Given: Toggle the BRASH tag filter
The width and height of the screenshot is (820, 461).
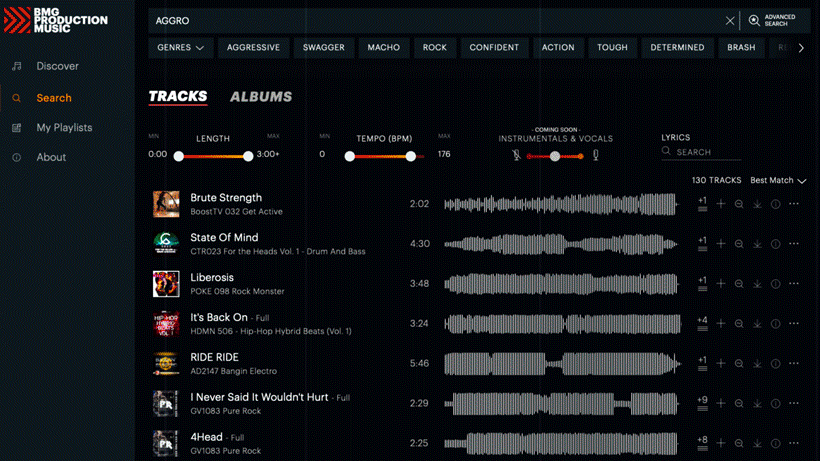Looking at the screenshot, I should tap(741, 48).
